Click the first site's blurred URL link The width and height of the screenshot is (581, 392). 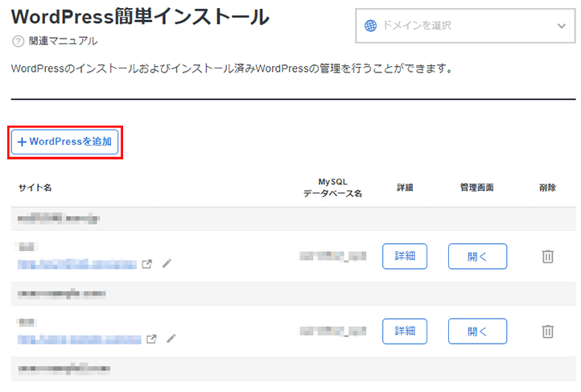click(77, 264)
